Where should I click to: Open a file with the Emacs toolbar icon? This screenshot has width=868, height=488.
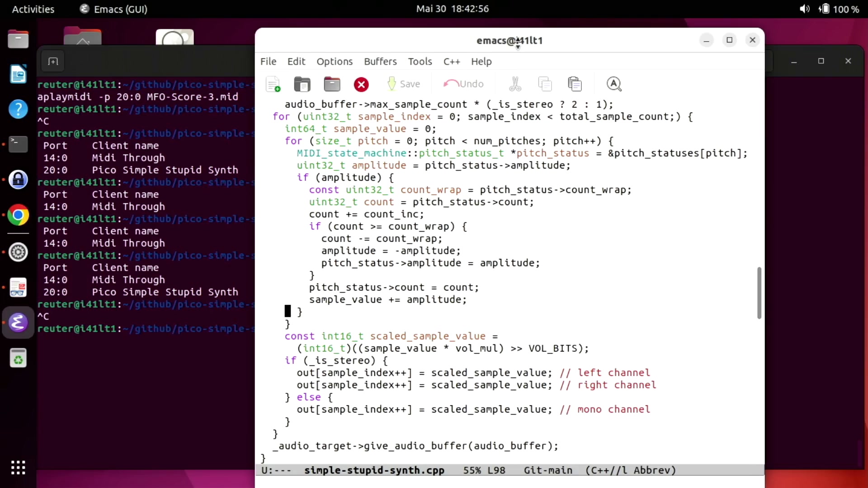click(x=302, y=84)
